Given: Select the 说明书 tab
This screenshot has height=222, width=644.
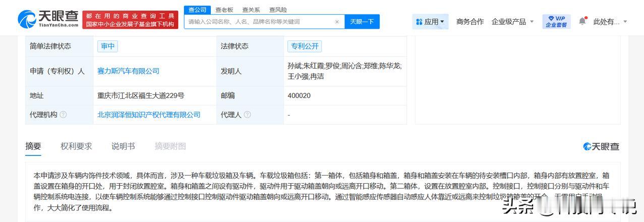Looking at the screenshot, I should pos(123,146).
